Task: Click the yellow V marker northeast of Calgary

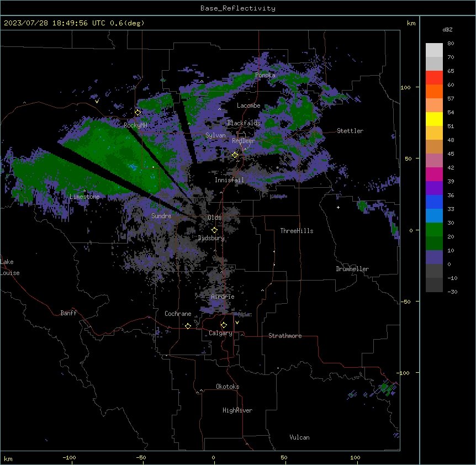Action: tap(237, 323)
